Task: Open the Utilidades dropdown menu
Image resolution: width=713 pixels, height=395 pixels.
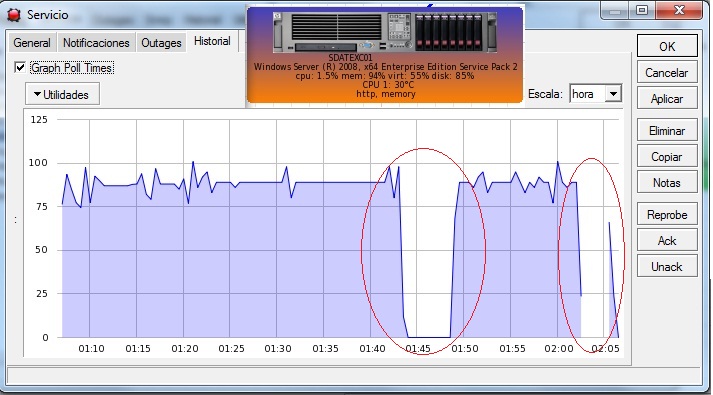Action: pos(62,95)
